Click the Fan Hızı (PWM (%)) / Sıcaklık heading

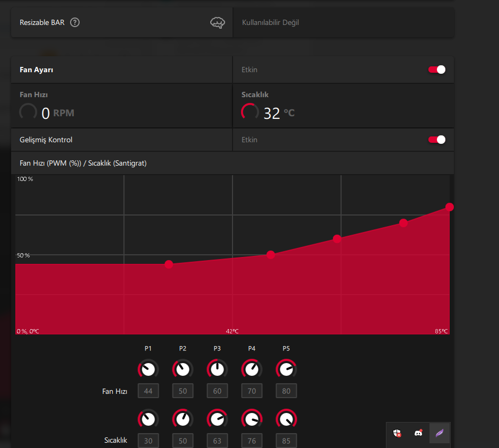(83, 163)
